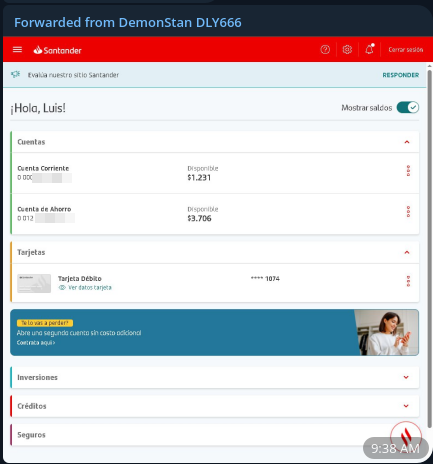
Task: Open the hamburger menu in Santander header
Action: point(17,50)
